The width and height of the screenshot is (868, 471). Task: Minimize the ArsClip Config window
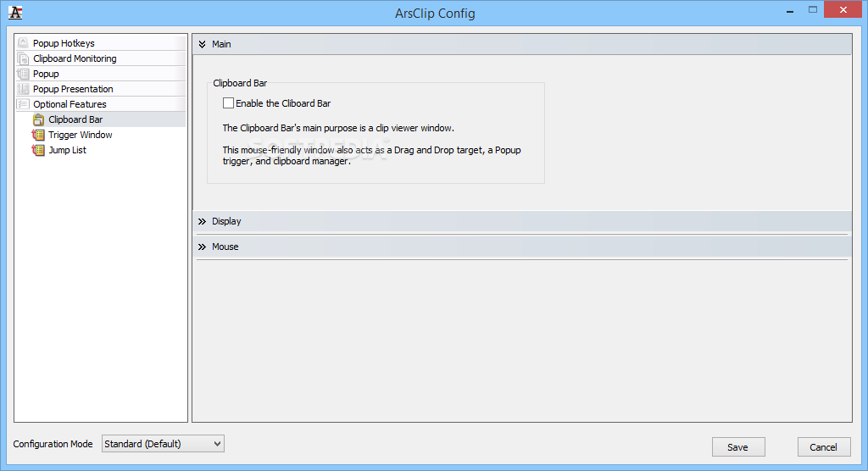(790, 10)
